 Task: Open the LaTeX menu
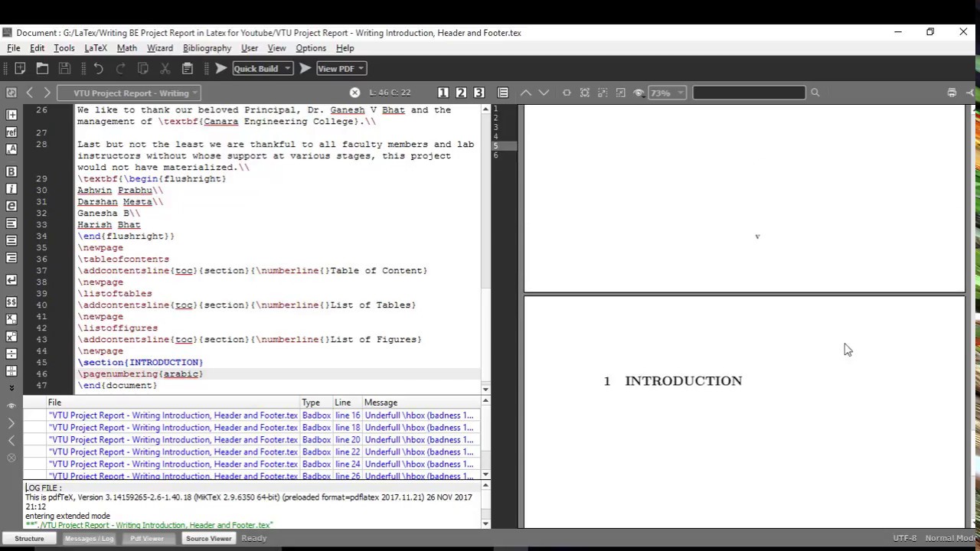coord(96,48)
